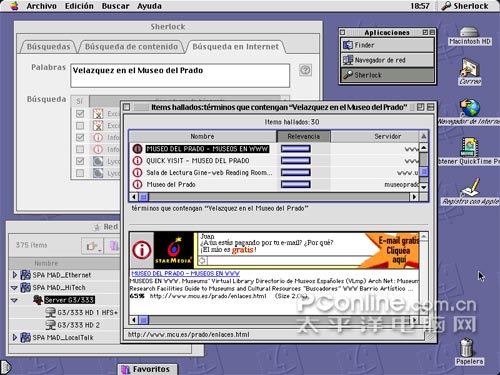Select Finder in the Aplicaciones palette
This screenshot has height=375, width=500.
388,45
